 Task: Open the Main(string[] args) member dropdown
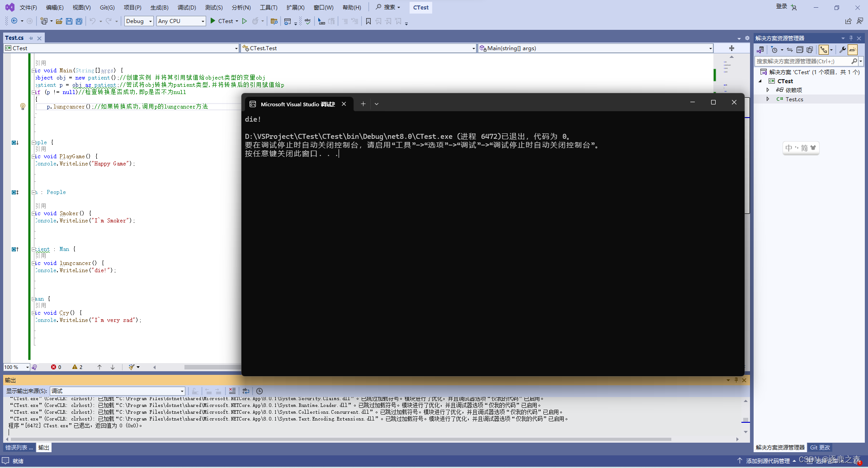pyautogui.click(x=596, y=48)
